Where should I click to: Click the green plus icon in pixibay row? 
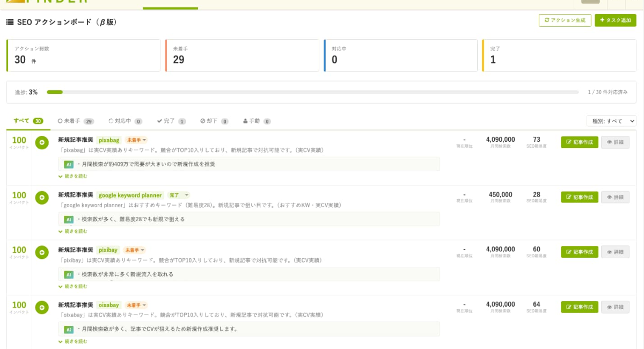pos(42,252)
